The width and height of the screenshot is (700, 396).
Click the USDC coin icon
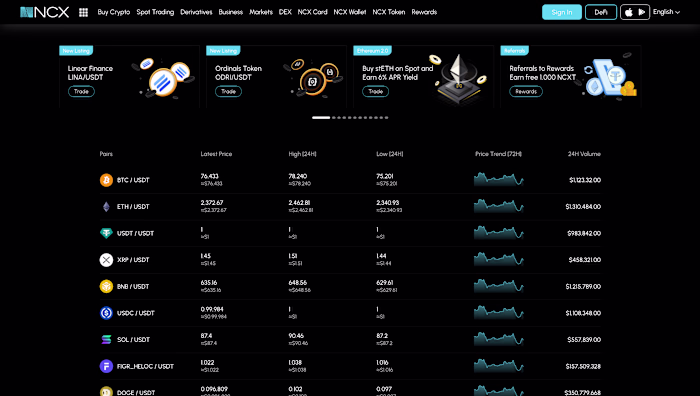tap(106, 313)
